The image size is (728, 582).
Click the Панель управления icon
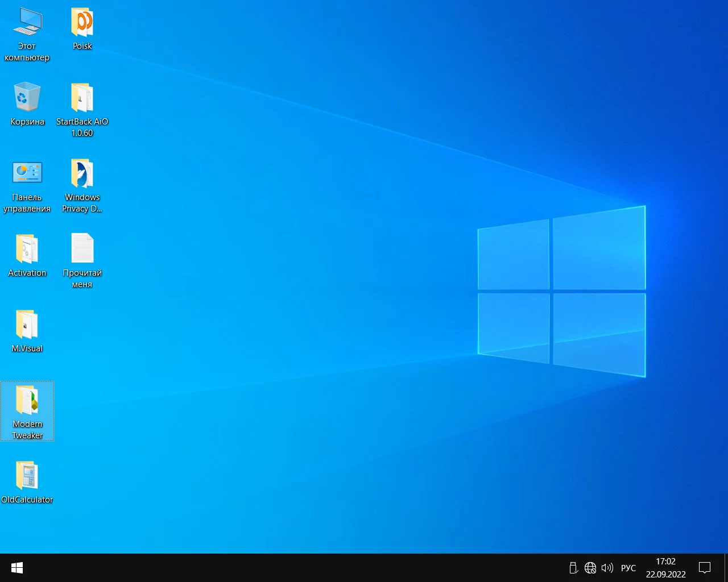click(x=27, y=173)
